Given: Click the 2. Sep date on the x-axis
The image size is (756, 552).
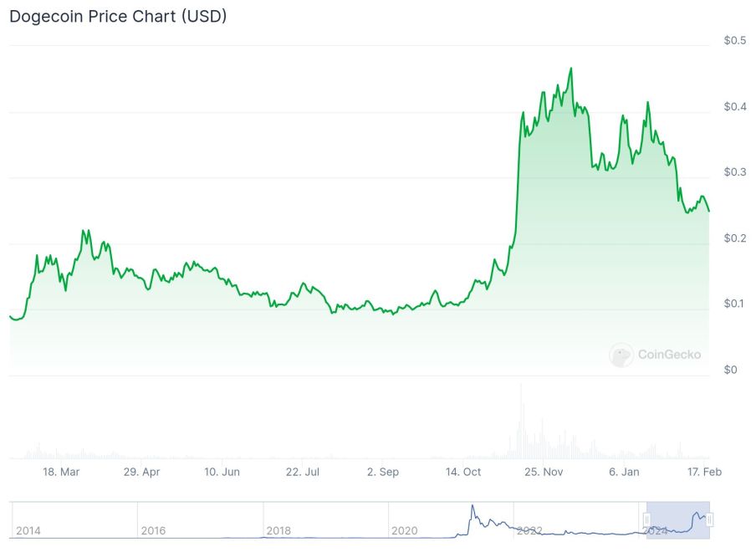Looking at the screenshot, I should click(x=383, y=472).
